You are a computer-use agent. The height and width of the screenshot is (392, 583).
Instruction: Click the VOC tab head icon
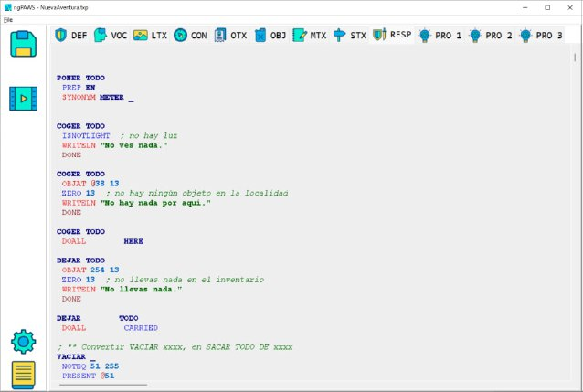[x=100, y=36]
